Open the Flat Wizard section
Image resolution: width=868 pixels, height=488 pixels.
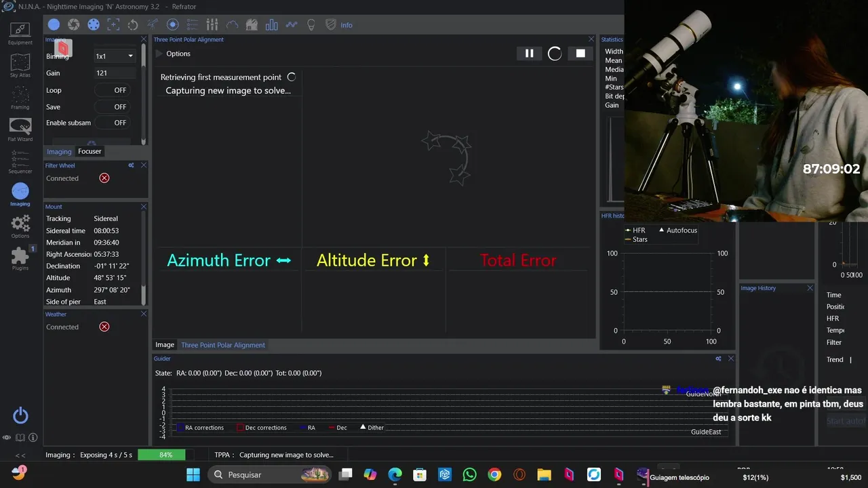[x=20, y=129]
